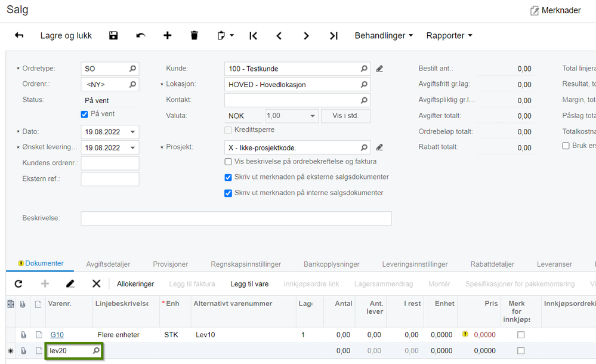This screenshot has height=364, width=596.
Task: Open the Merknader notes panel
Action: coord(555,10)
